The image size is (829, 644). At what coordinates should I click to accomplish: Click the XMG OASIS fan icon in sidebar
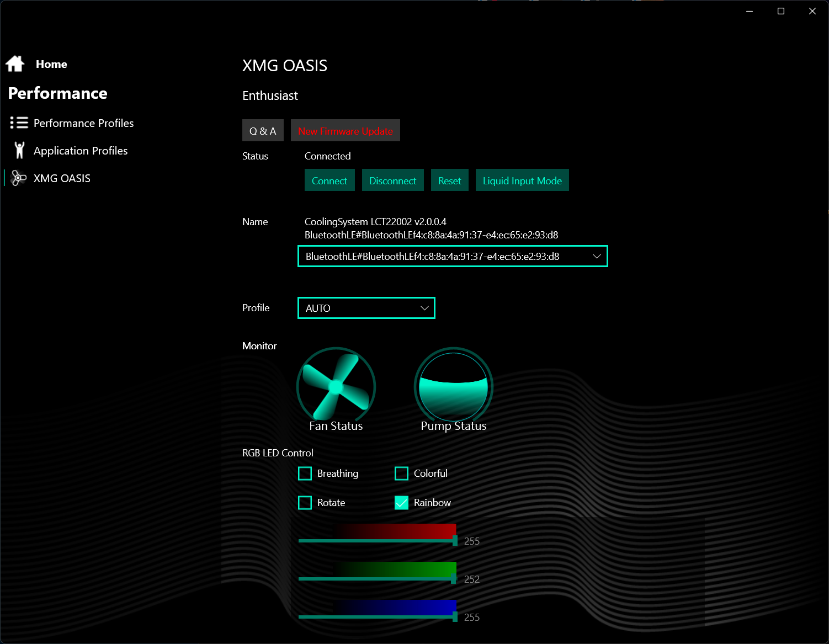[x=19, y=178]
